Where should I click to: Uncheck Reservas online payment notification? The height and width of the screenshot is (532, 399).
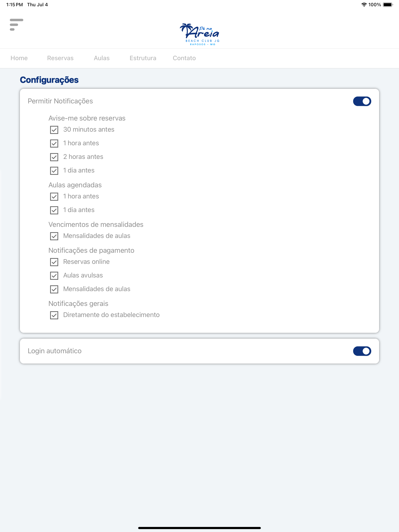click(x=54, y=262)
